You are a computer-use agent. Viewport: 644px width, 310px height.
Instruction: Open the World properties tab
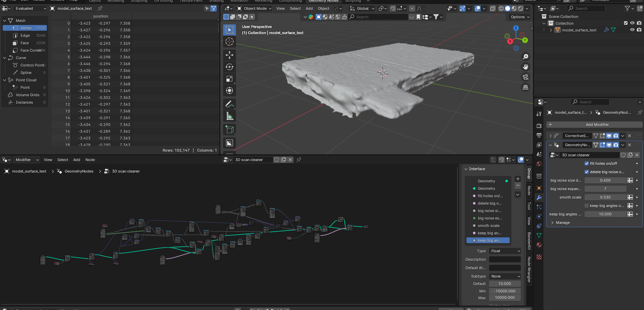click(539, 164)
